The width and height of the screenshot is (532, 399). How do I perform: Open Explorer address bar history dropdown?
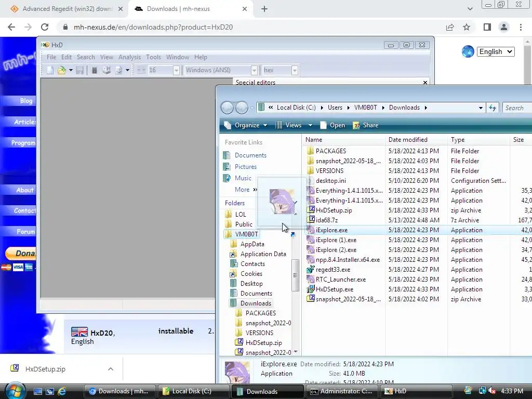481,108
